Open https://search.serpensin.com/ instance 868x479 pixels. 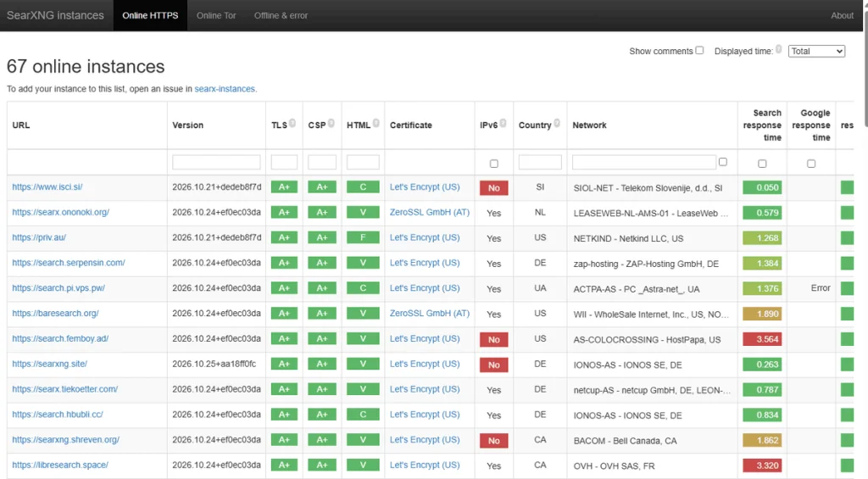(69, 263)
